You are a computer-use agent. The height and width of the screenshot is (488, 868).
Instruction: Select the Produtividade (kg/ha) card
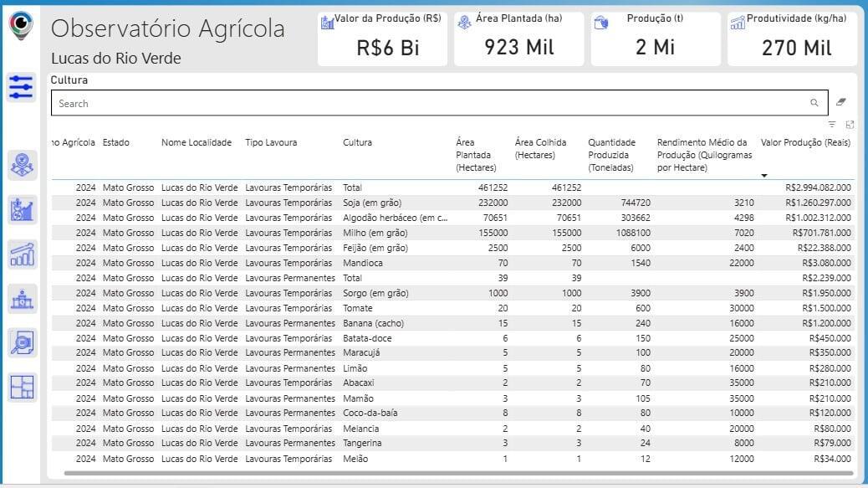[x=793, y=39]
